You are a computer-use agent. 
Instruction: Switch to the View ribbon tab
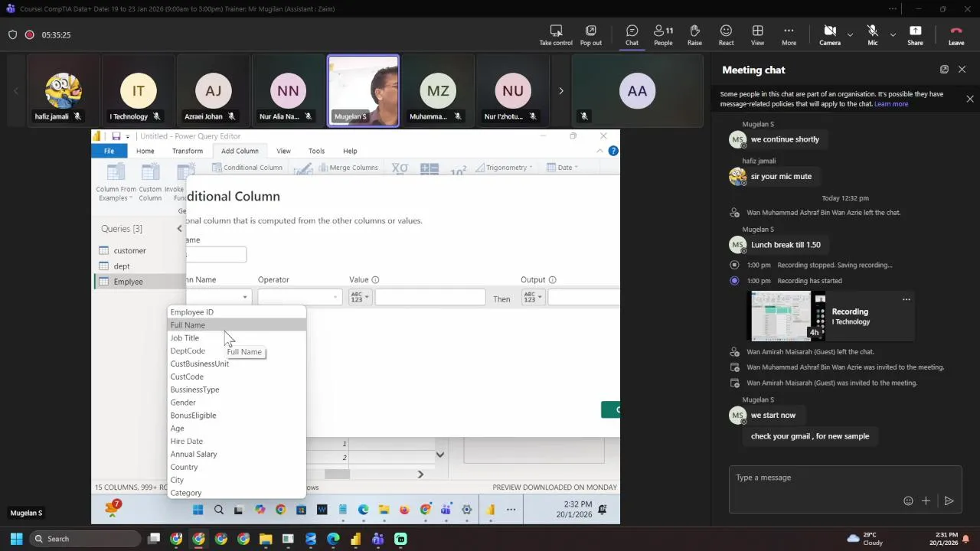[x=283, y=151]
